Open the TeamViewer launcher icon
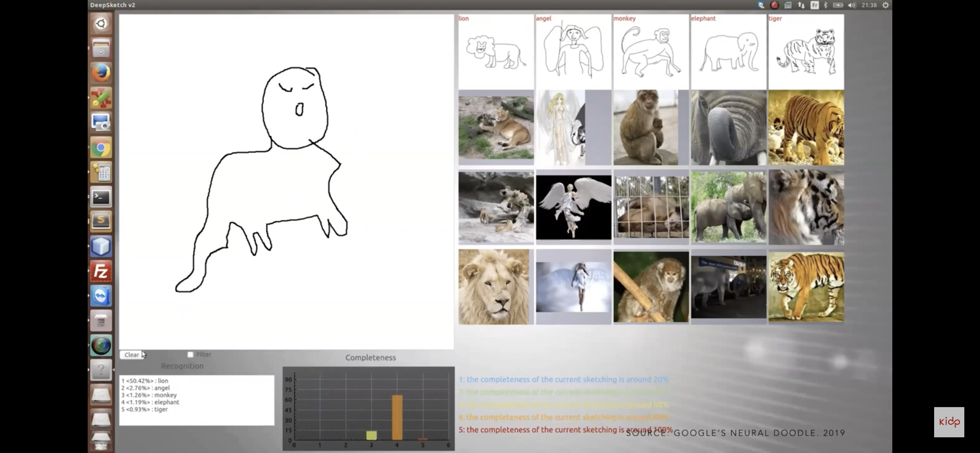The height and width of the screenshot is (453, 980). tap(101, 296)
